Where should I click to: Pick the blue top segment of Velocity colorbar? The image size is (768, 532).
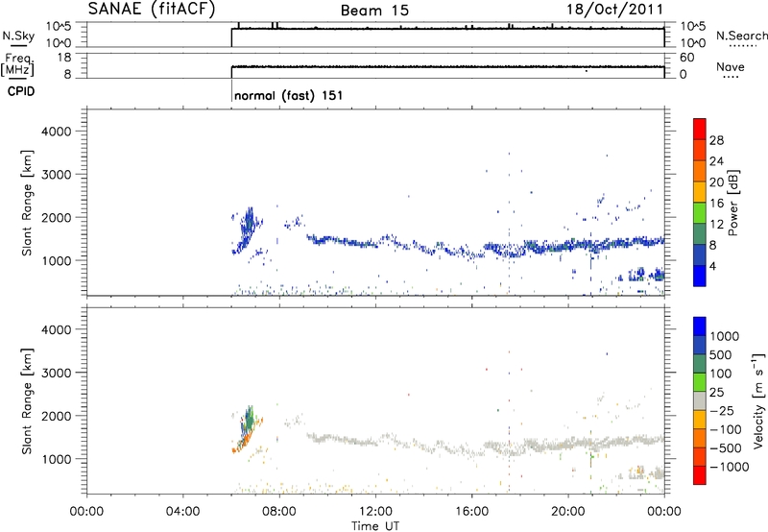click(x=700, y=326)
